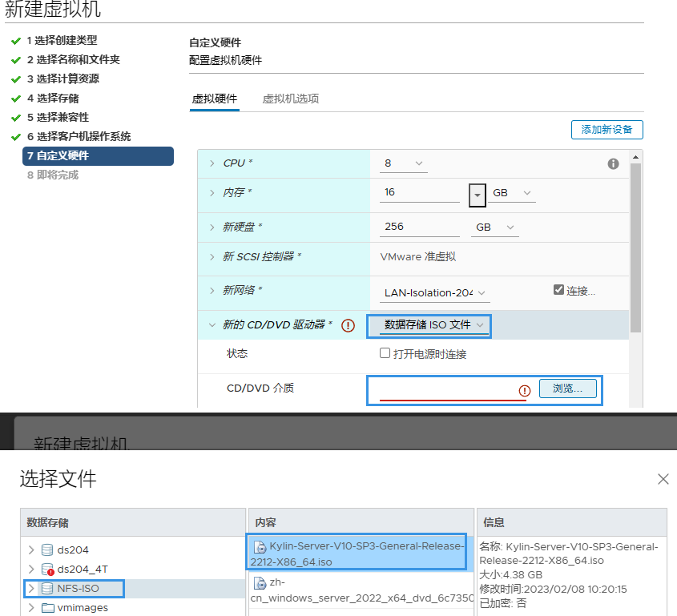Click the ds204 datastore icon
Image resolution: width=677 pixels, height=616 pixels.
point(47,550)
